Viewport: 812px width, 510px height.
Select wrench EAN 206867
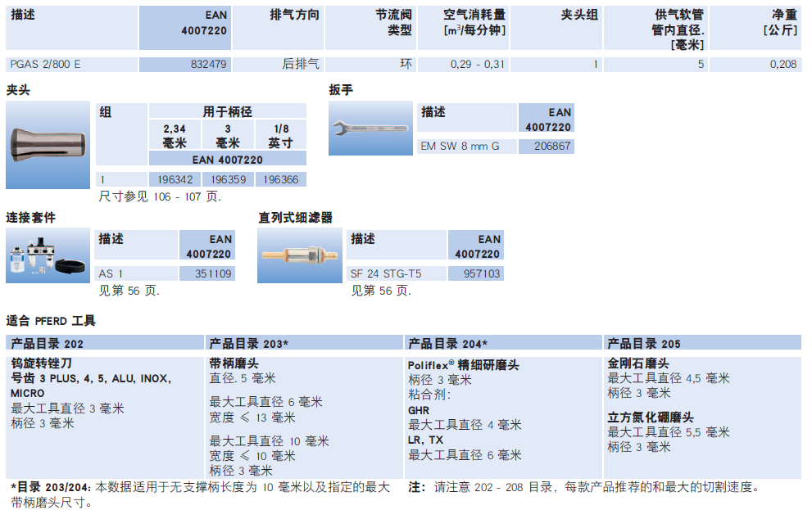(x=547, y=147)
